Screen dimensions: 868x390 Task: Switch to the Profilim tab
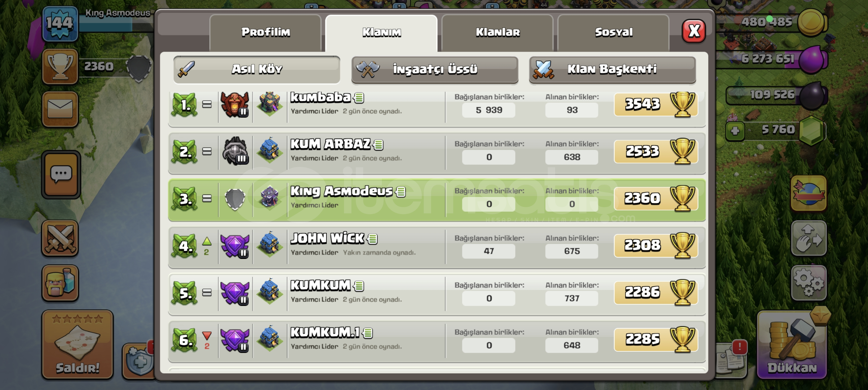[x=265, y=33]
